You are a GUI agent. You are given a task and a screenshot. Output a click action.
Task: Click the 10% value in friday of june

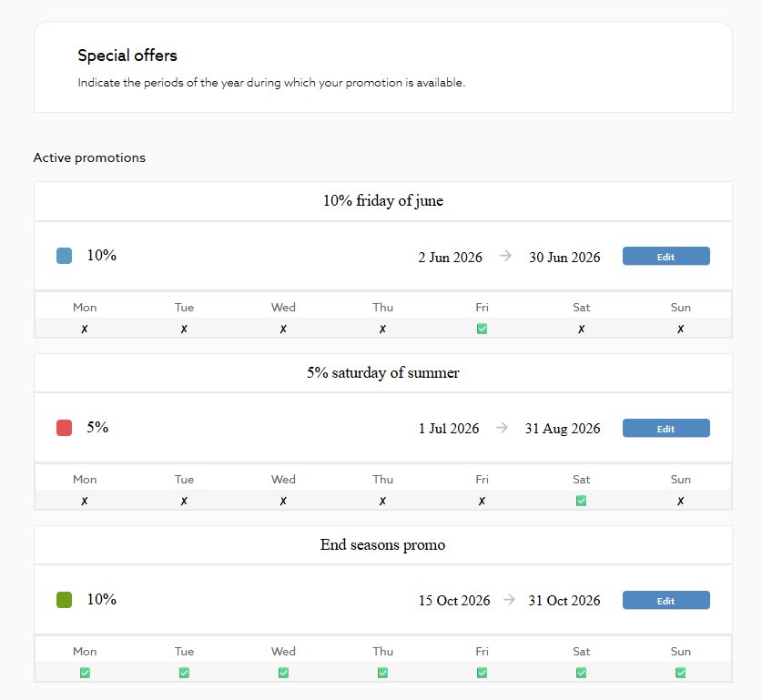click(x=102, y=255)
